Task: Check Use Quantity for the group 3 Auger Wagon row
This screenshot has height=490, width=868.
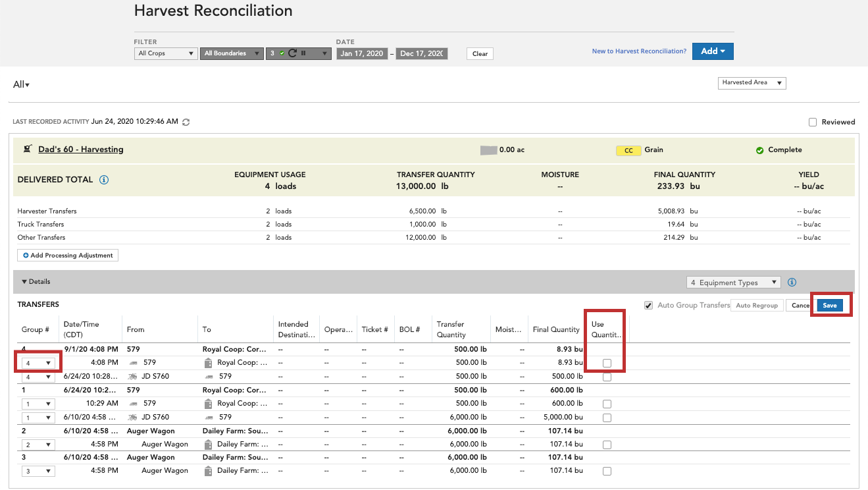Action: (x=607, y=472)
